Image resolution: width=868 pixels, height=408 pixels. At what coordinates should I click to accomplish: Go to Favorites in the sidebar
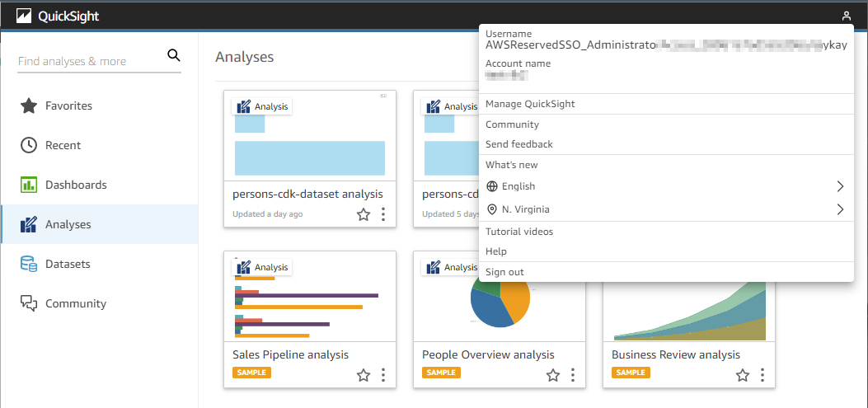100,106
